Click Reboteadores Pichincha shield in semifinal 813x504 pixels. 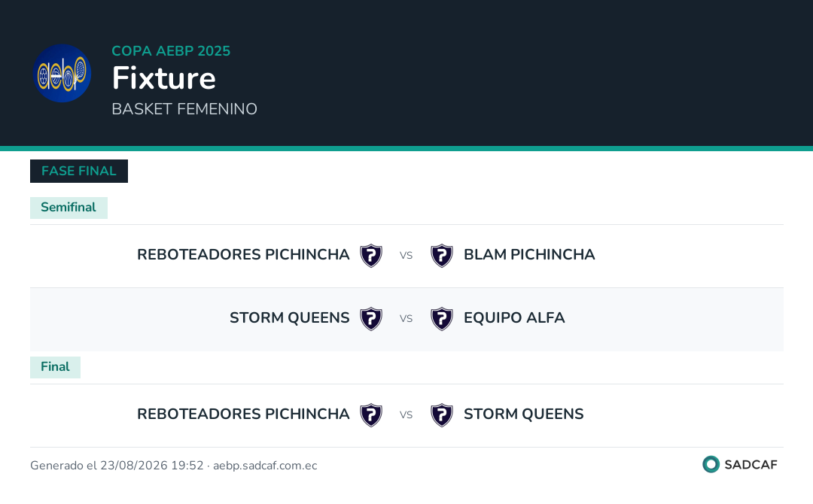coord(371,255)
